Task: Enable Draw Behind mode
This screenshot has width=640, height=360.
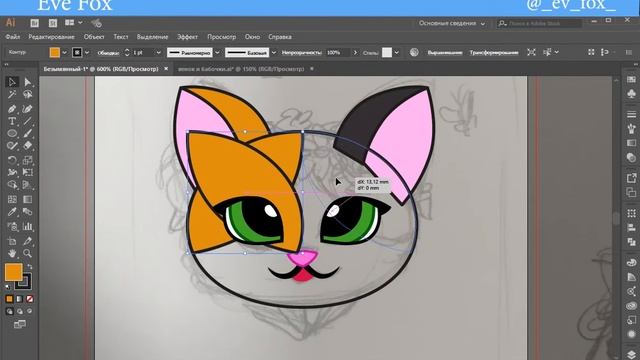Action: [20, 311]
